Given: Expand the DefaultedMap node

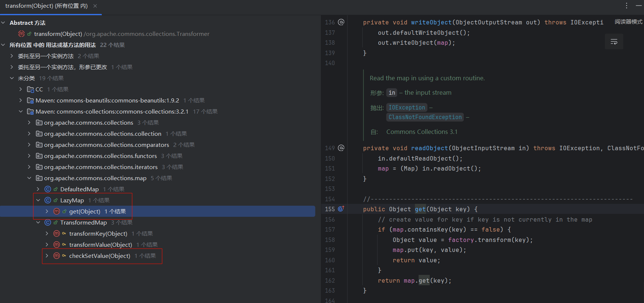Looking at the screenshot, I should [x=38, y=189].
